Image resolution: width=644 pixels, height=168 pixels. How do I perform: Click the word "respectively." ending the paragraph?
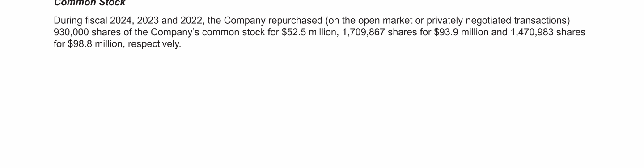tap(155, 44)
